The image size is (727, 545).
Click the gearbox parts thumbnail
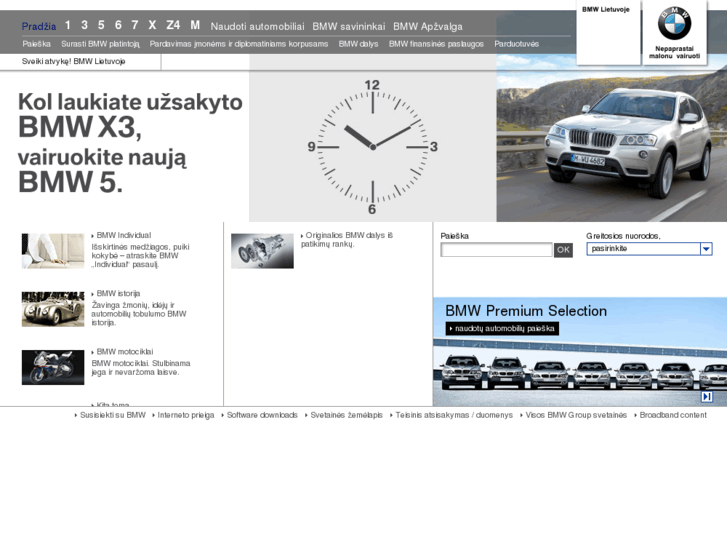coord(262,251)
